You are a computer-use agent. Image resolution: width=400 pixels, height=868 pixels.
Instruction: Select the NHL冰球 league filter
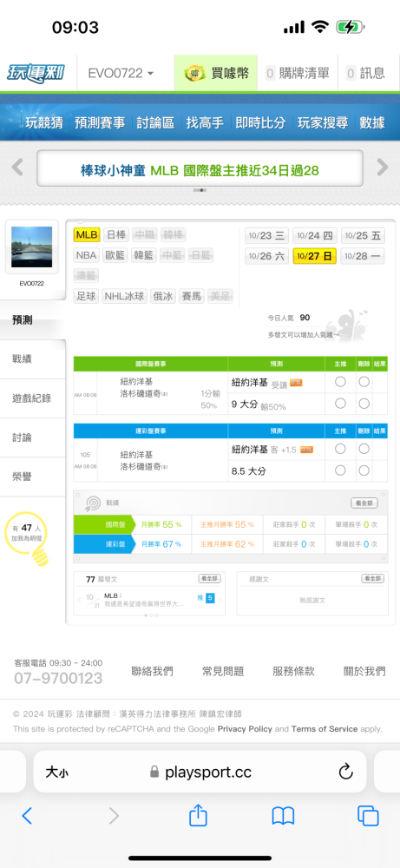[124, 296]
